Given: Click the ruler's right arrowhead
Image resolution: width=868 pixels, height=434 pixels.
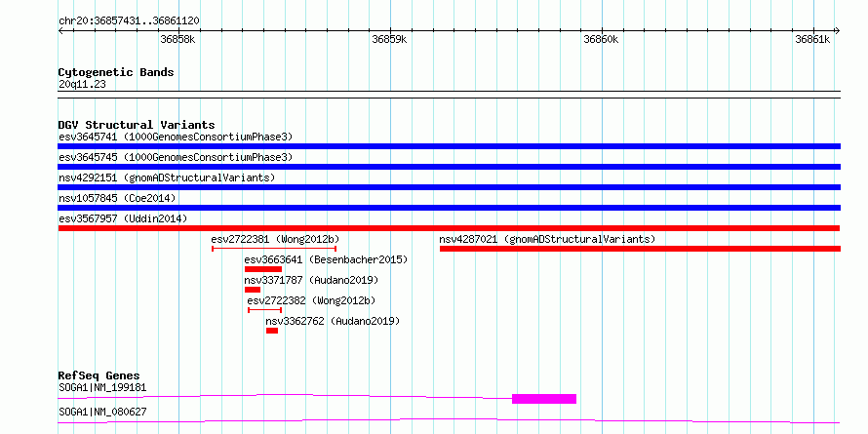Looking at the screenshot, I should [x=838, y=30].
